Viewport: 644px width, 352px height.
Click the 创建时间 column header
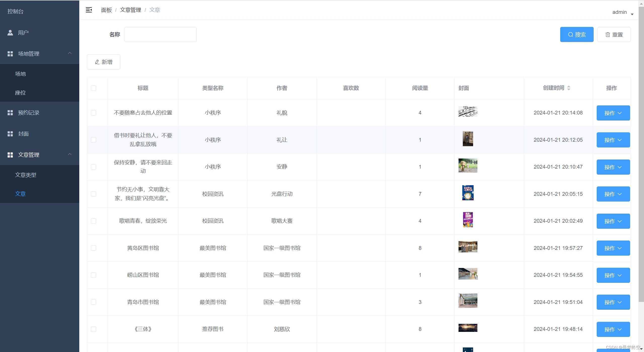coord(558,88)
